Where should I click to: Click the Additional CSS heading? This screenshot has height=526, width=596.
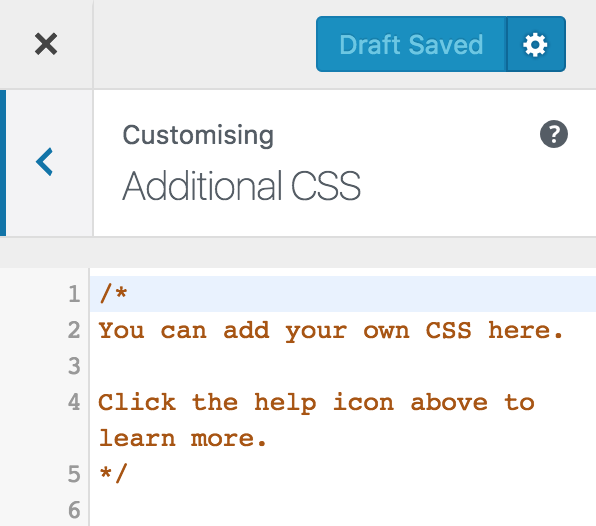(241, 186)
